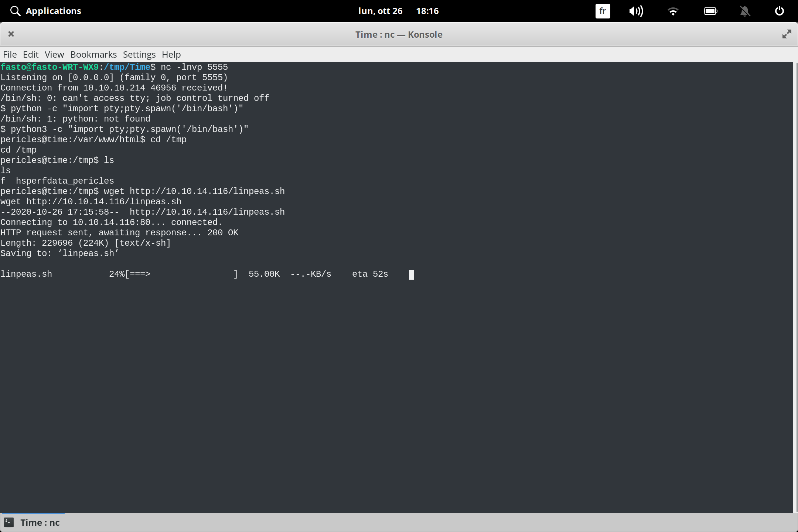
Task: Open the View menu
Action: click(x=54, y=54)
